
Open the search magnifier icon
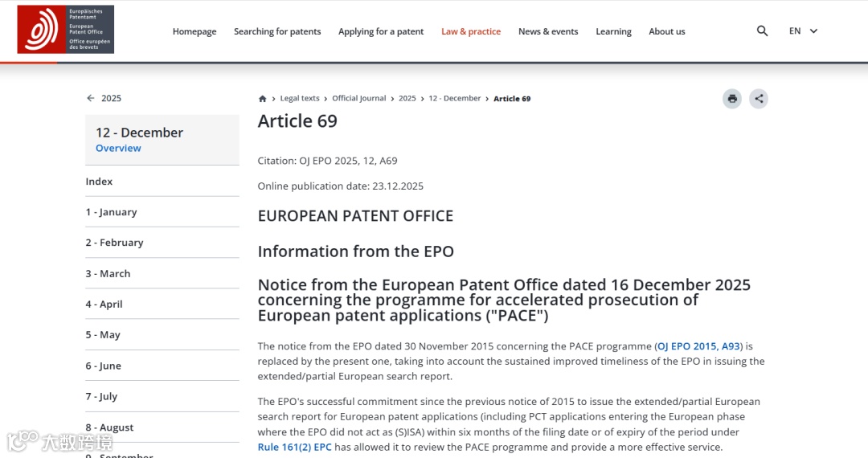click(762, 31)
